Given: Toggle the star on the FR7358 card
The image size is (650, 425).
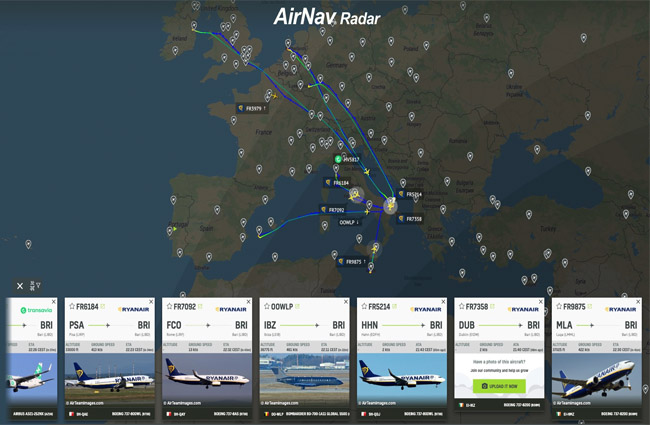Looking at the screenshot, I should click(x=461, y=306).
